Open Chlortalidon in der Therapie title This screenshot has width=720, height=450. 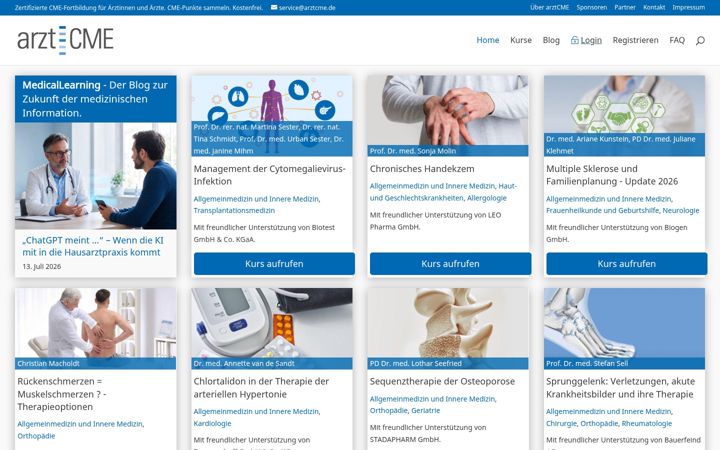pos(261,388)
